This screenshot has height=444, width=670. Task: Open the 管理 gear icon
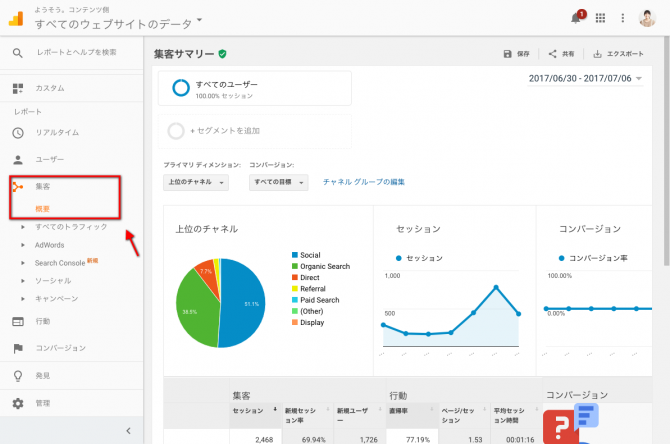coord(18,403)
